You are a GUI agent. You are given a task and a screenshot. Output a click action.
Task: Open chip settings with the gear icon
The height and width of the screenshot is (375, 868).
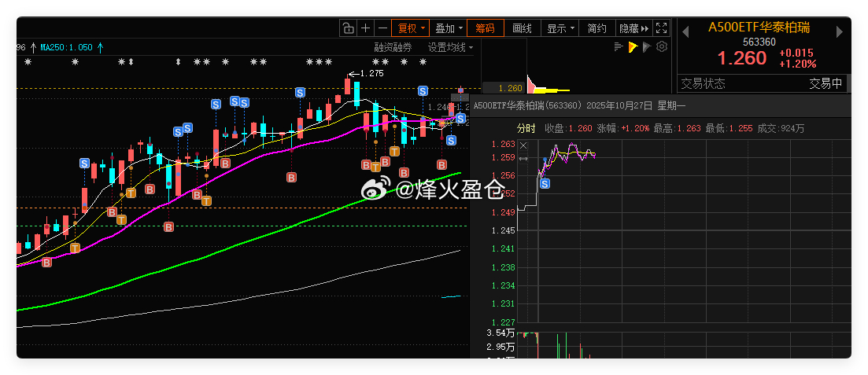(662, 47)
